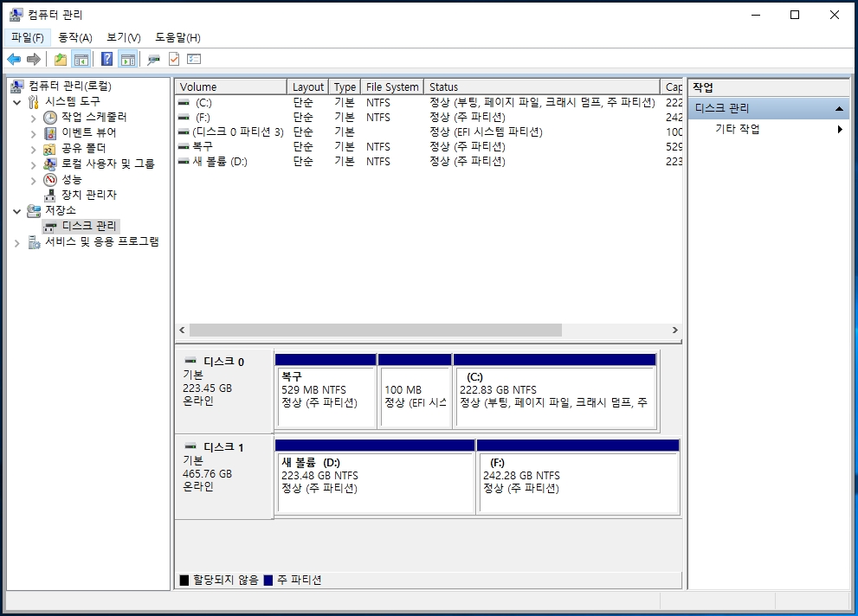Click the System Tools (시스템 도구) icon
Viewport: 858px width, 616px height.
pyautogui.click(x=34, y=102)
